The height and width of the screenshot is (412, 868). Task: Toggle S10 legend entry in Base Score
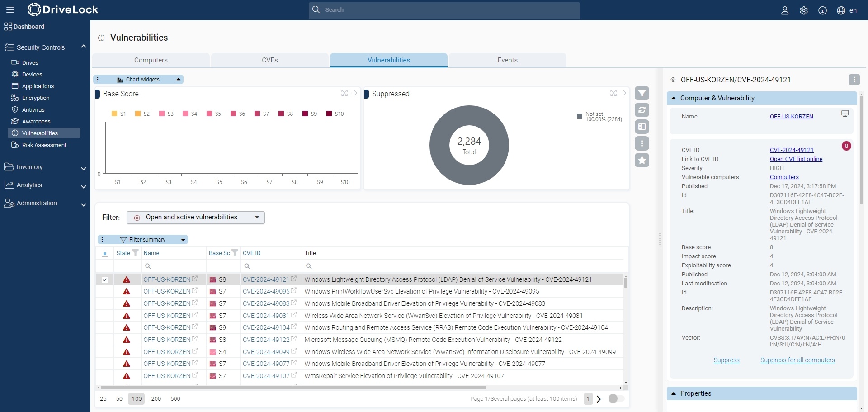tap(335, 114)
